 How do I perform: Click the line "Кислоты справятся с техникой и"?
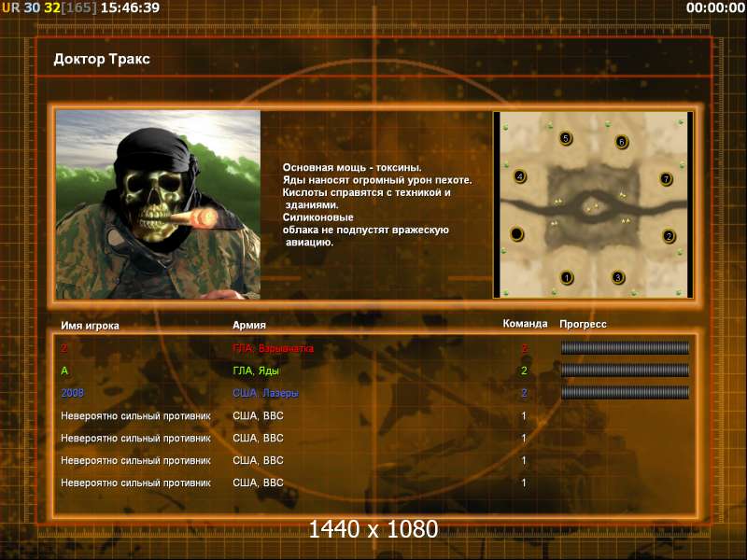366,192
